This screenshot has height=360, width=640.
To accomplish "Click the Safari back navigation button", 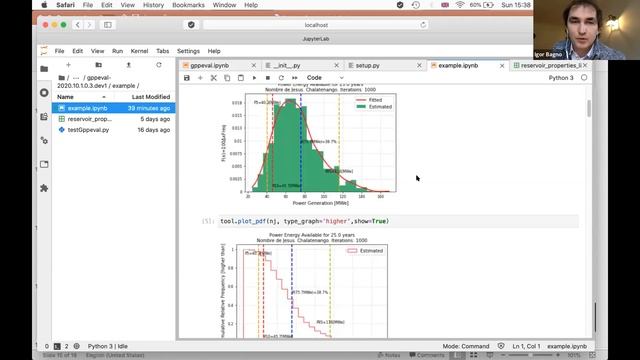I will tap(78, 25).
